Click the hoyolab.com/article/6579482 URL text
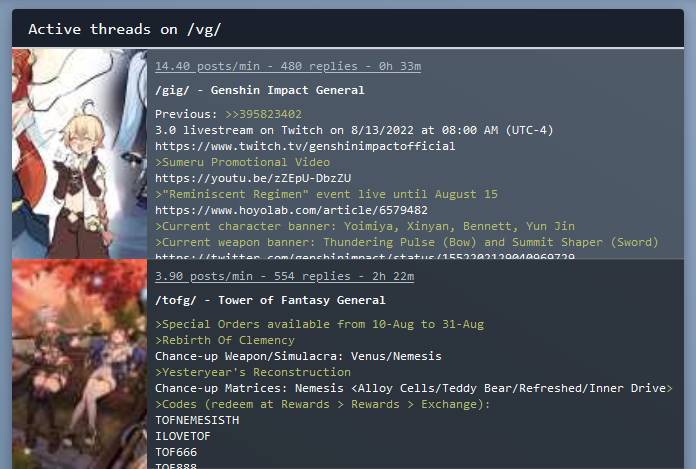This screenshot has width=696, height=469. 291,210
